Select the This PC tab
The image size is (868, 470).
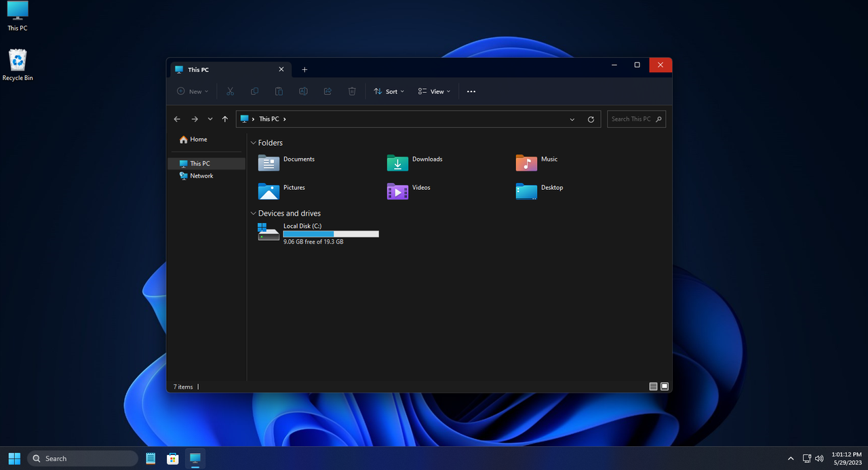229,70
